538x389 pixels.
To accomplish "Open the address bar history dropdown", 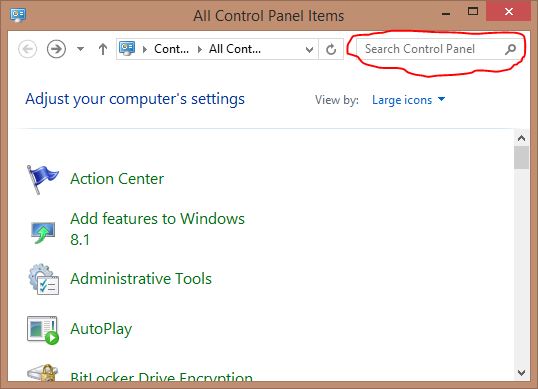I will click(x=309, y=50).
